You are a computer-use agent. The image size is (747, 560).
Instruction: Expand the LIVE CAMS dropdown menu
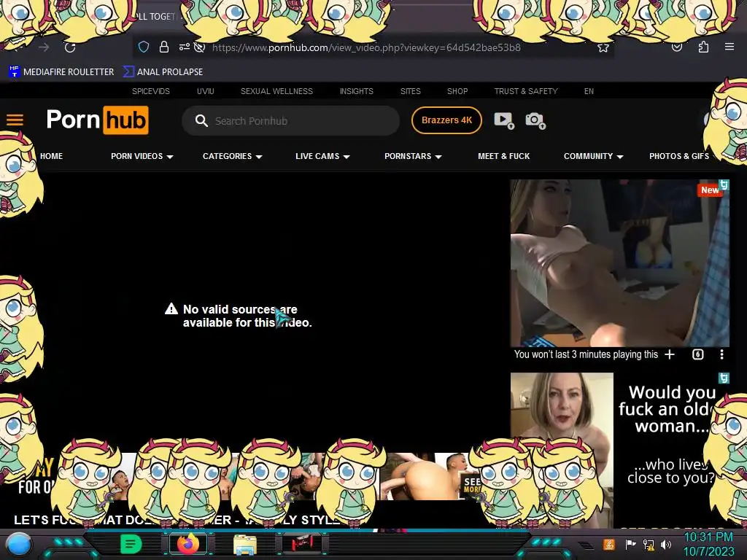pyautogui.click(x=322, y=156)
